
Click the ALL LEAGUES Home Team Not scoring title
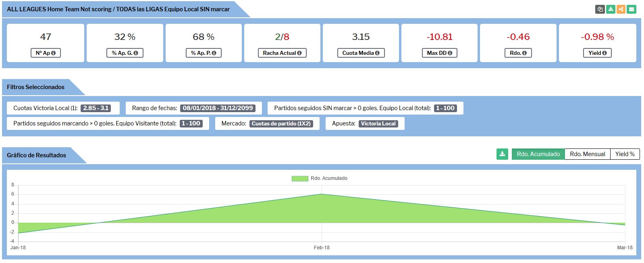[118, 9]
